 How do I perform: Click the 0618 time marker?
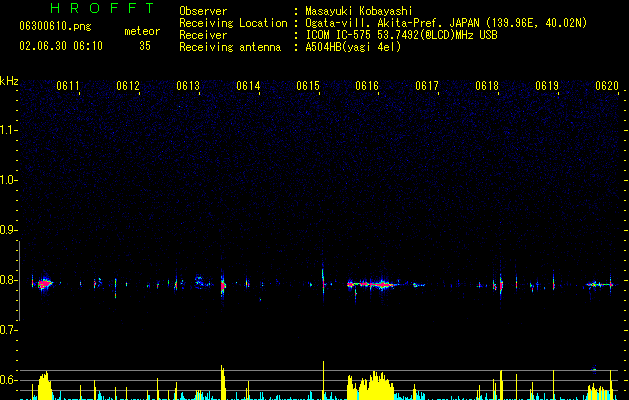[x=487, y=86]
